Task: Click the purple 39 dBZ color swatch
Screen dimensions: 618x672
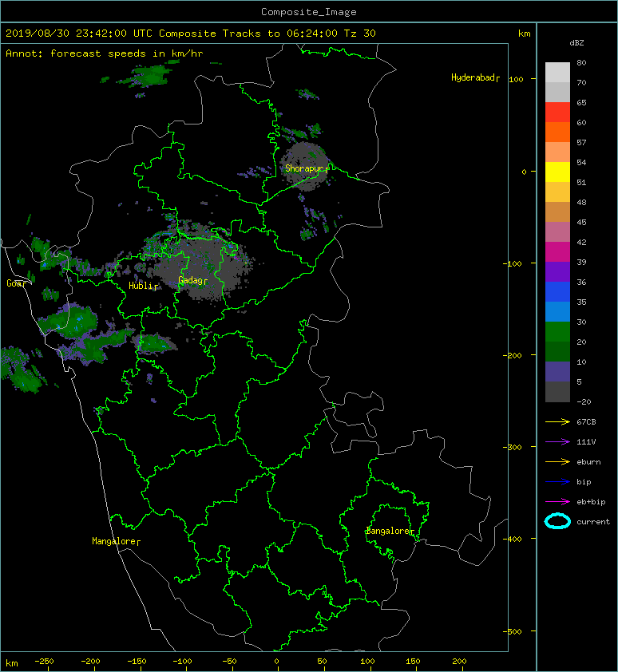Action: pyautogui.click(x=557, y=271)
